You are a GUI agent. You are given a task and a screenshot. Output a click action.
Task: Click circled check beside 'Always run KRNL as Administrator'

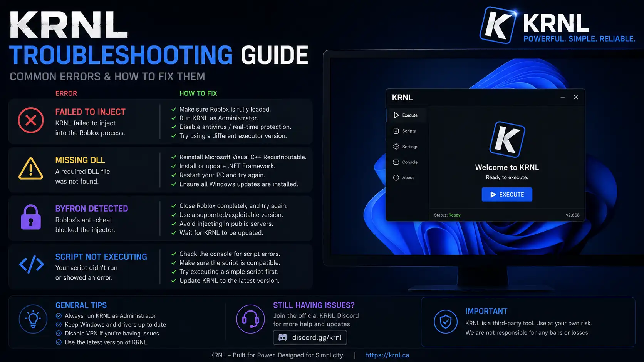(x=59, y=316)
